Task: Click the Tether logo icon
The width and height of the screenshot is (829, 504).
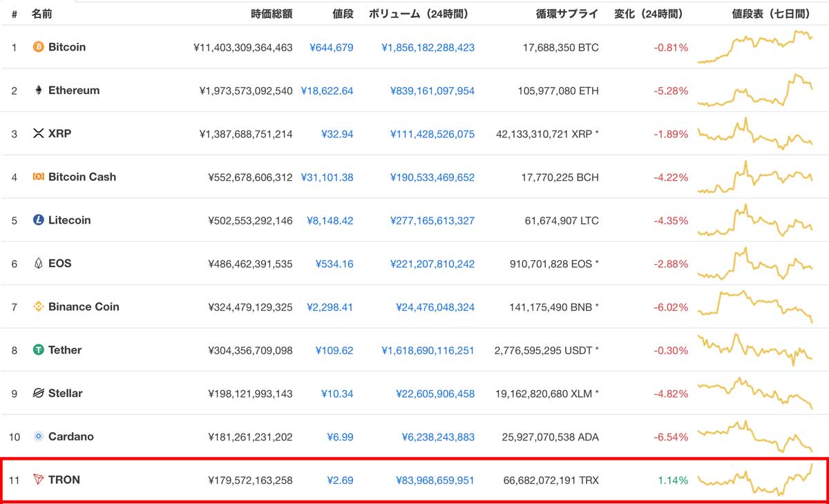Action: pyautogui.click(x=39, y=350)
